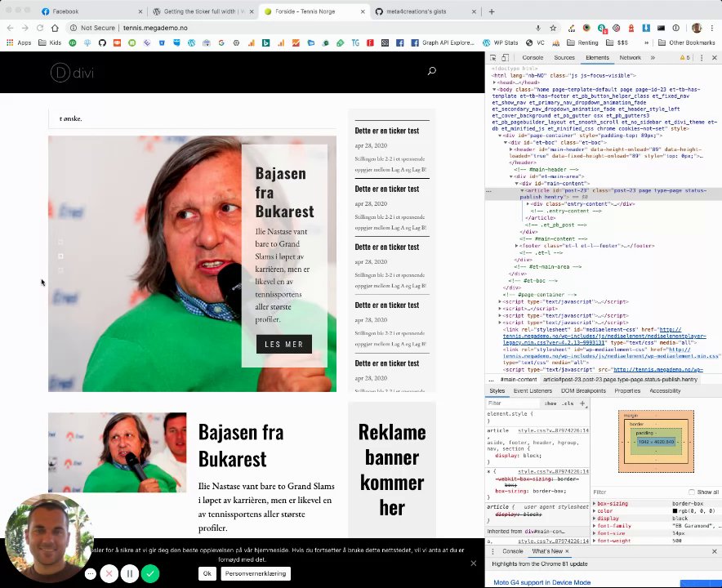Click the Not Secure site info icon

click(x=74, y=28)
